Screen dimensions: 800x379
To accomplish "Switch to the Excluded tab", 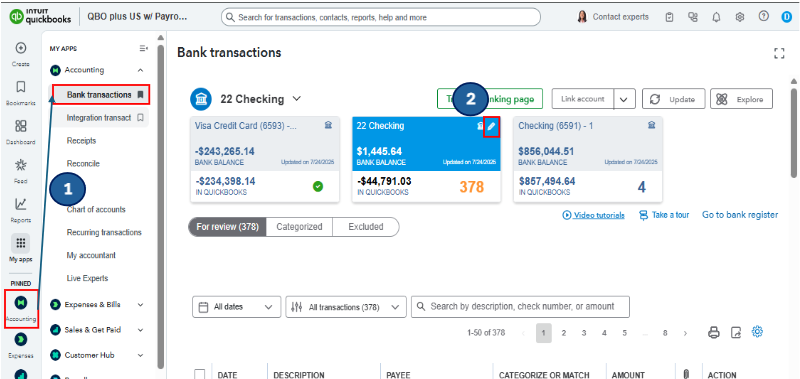I will pos(366,227).
